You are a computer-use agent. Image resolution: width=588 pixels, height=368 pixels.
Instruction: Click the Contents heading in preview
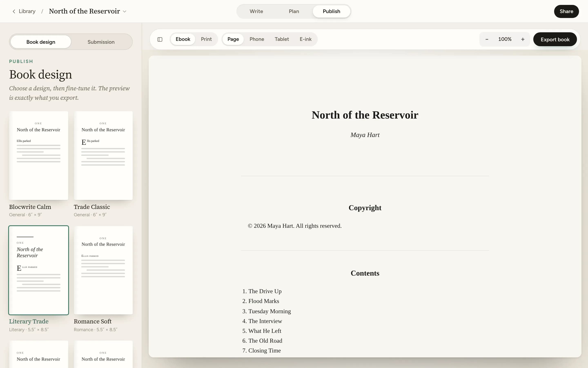tap(365, 273)
